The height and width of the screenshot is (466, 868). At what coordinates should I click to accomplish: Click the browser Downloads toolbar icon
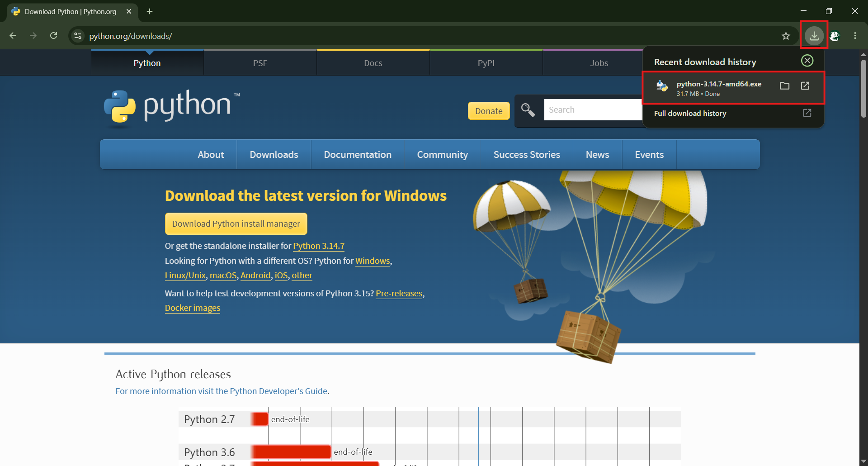[x=814, y=36]
